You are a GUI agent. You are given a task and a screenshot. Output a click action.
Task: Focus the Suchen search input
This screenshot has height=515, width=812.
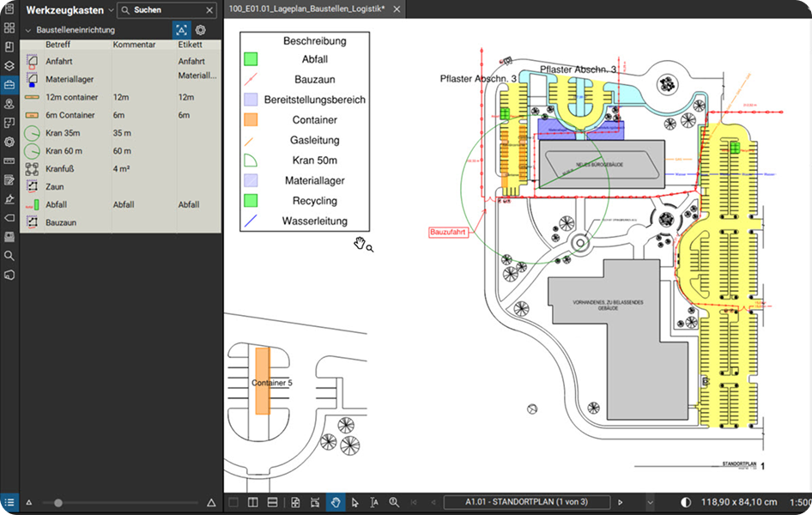(x=167, y=9)
